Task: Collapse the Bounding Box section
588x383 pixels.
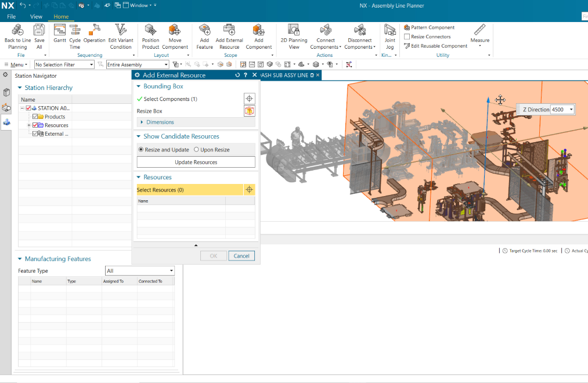Action: point(138,86)
